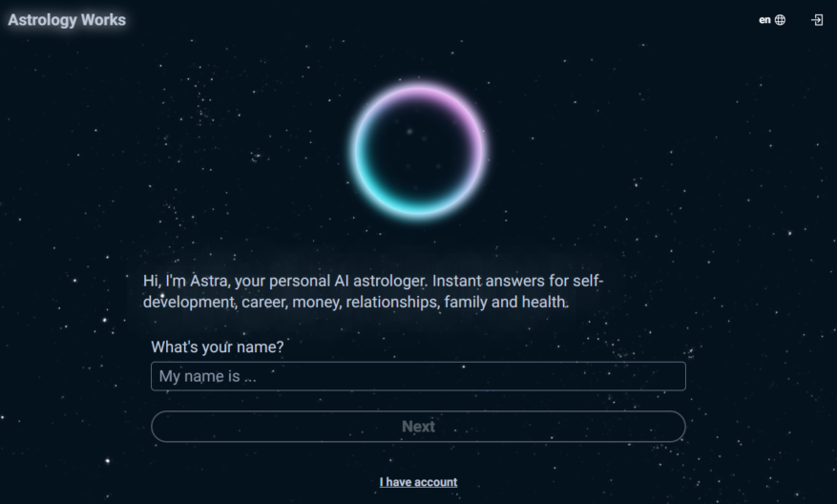This screenshot has height=504, width=837.
Task: Follow the "I have account" link
Action: 418,482
